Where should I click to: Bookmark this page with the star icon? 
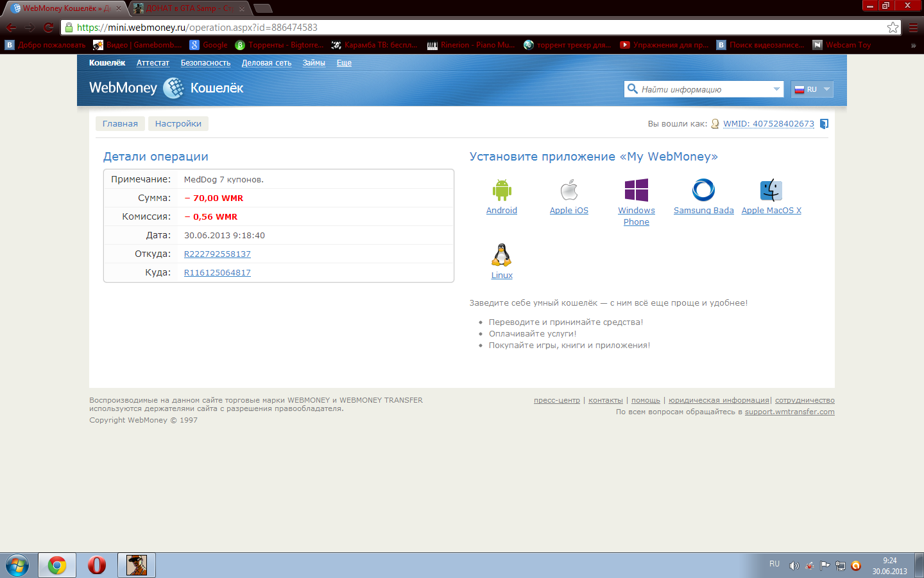click(x=893, y=28)
